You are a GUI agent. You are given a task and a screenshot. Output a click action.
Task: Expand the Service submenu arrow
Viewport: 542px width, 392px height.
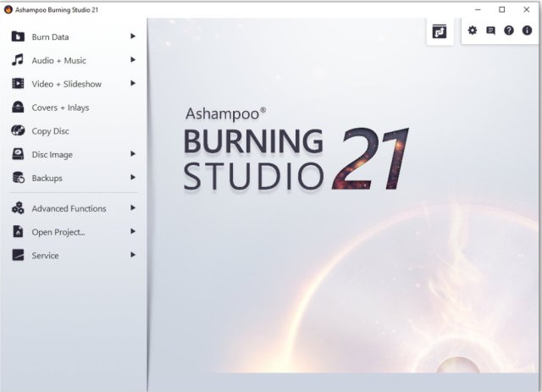point(133,255)
